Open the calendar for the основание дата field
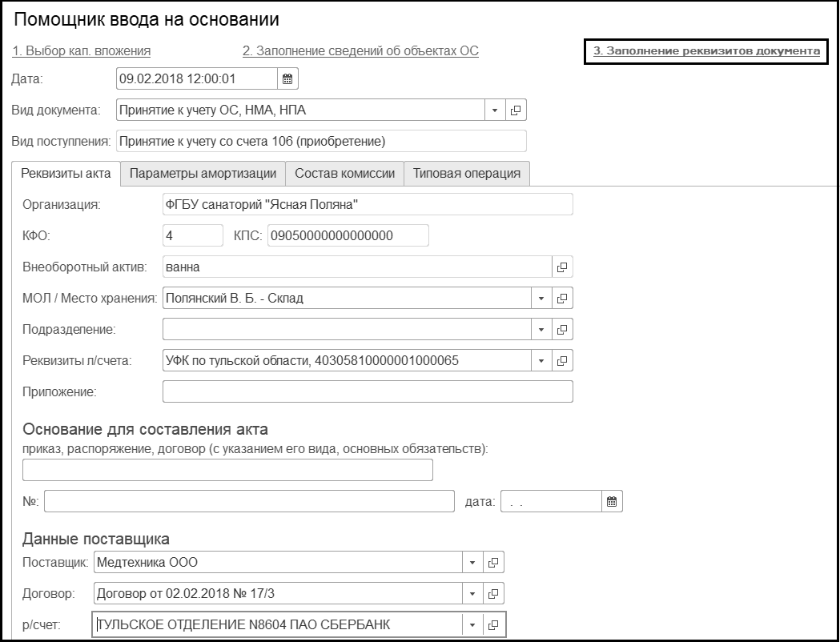This screenshot has width=840, height=642. pyautogui.click(x=612, y=502)
